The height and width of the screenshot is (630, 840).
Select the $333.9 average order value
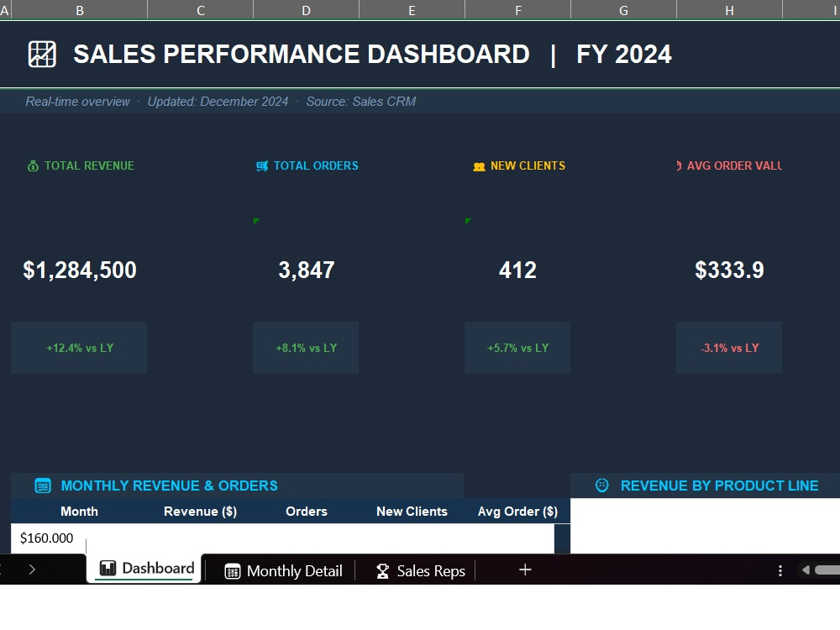[729, 270]
